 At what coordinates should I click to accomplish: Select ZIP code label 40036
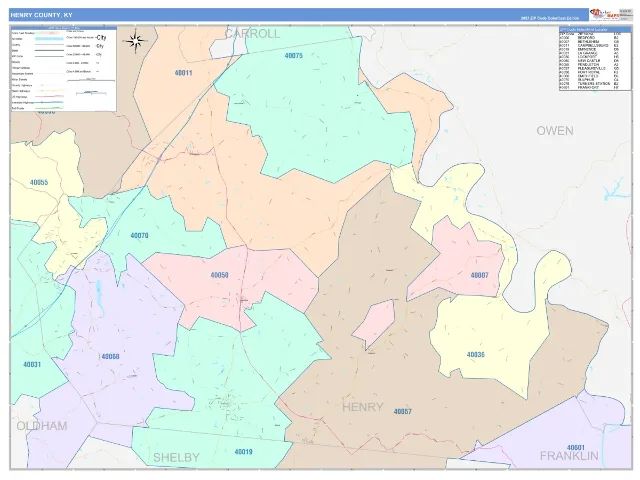pos(476,355)
